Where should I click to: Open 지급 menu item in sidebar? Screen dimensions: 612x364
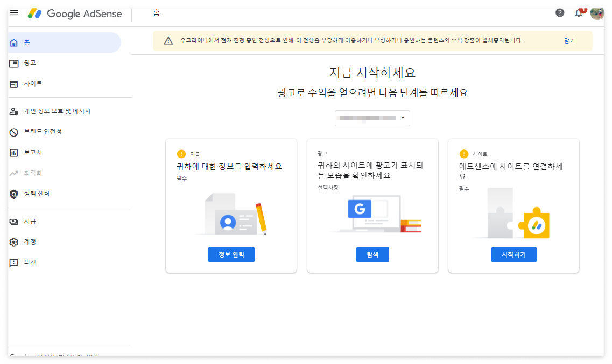(30, 222)
